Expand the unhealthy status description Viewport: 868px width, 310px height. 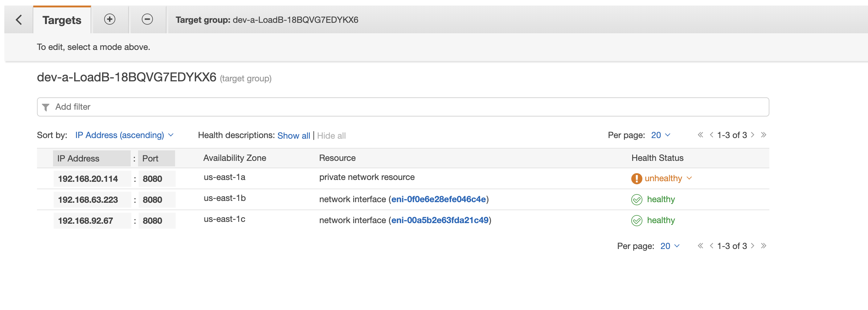[x=689, y=178]
